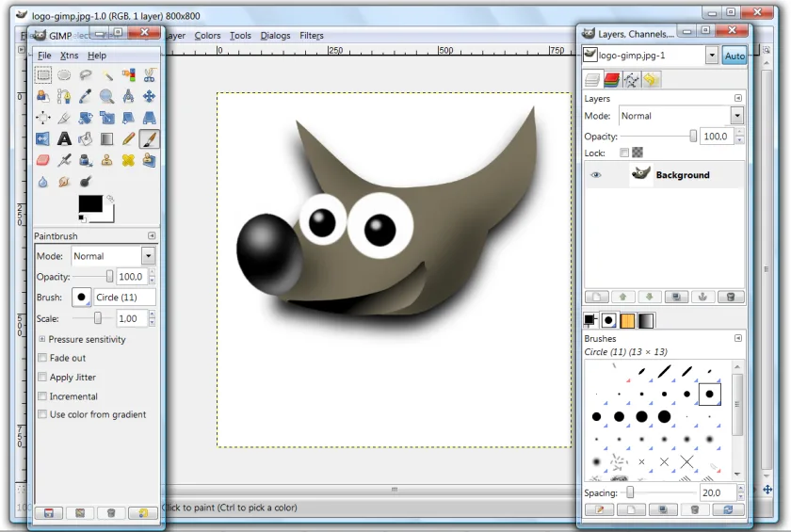Delete layer with the trash button
This screenshot has width=791, height=532.
click(x=731, y=297)
